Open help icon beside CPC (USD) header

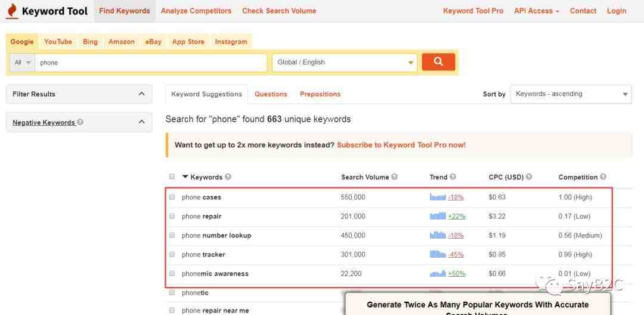click(529, 177)
